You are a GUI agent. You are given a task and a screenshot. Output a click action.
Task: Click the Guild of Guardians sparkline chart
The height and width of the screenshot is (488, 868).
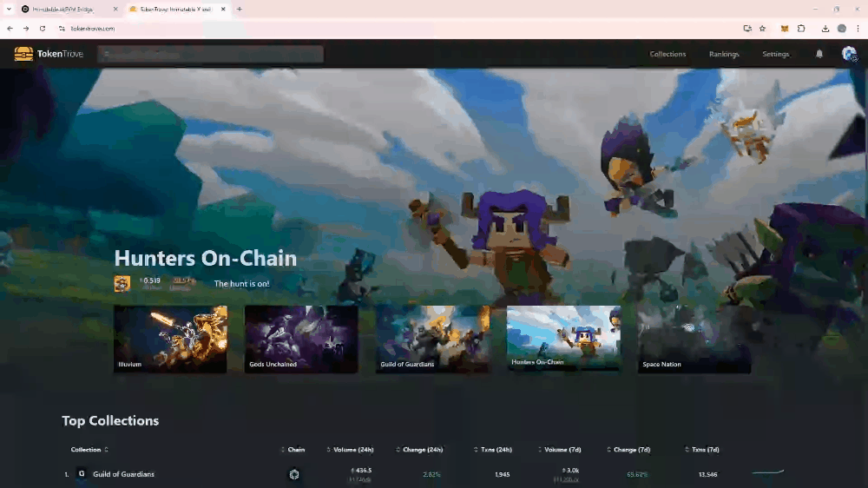pos(768,472)
